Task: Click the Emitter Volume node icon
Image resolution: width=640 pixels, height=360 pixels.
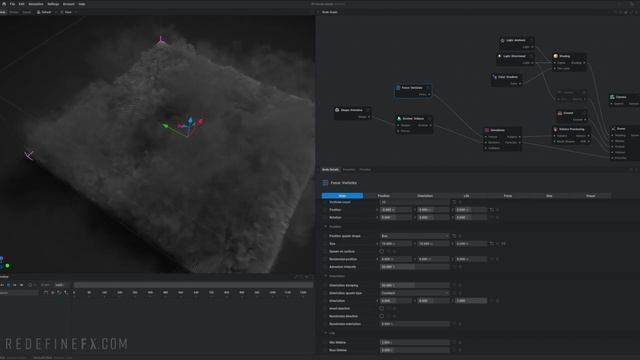Action: coord(399,118)
